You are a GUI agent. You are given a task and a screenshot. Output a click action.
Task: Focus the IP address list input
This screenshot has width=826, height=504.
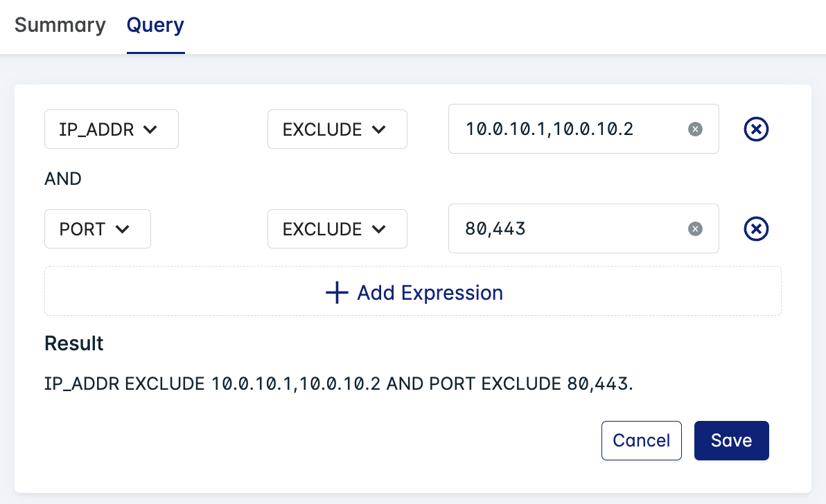click(568, 129)
